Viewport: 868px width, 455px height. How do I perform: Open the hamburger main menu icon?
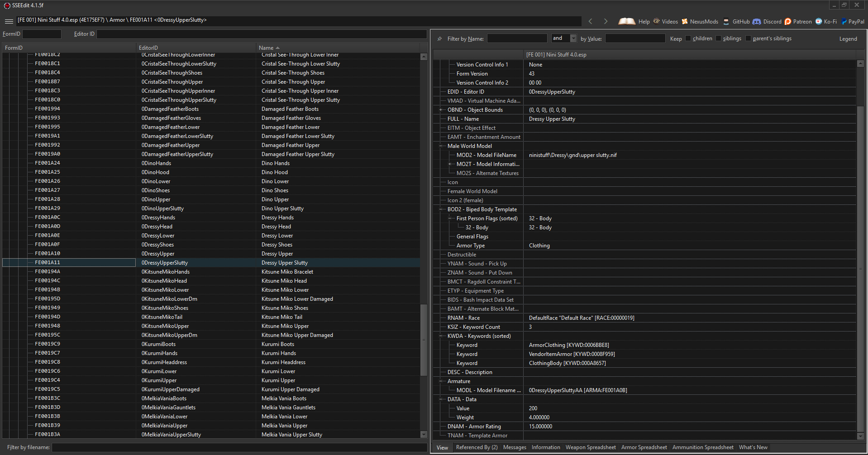coord(9,21)
